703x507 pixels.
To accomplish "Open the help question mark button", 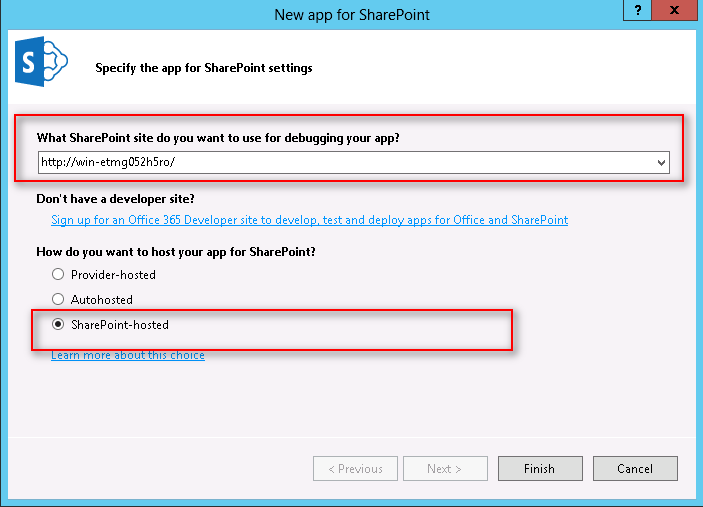I will point(637,10).
